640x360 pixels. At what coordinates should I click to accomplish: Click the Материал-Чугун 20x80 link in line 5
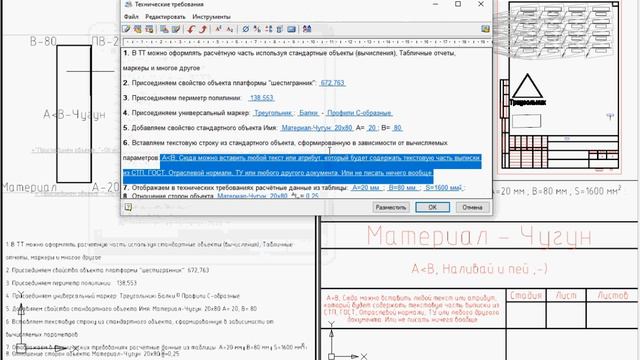[x=317, y=128]
